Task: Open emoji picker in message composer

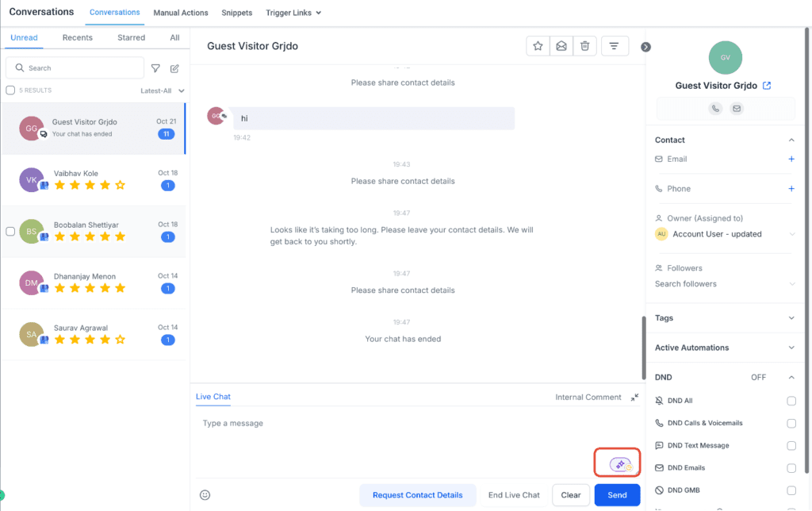Action: 205,494
